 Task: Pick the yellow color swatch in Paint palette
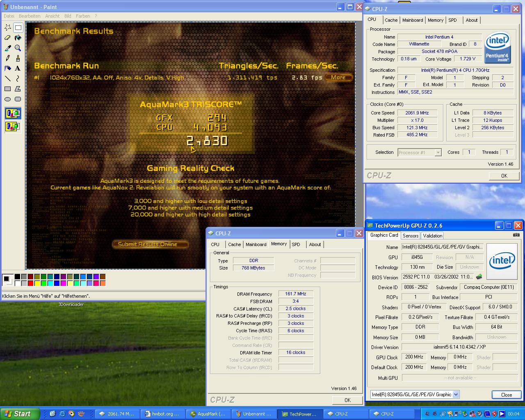pos(37,283)
